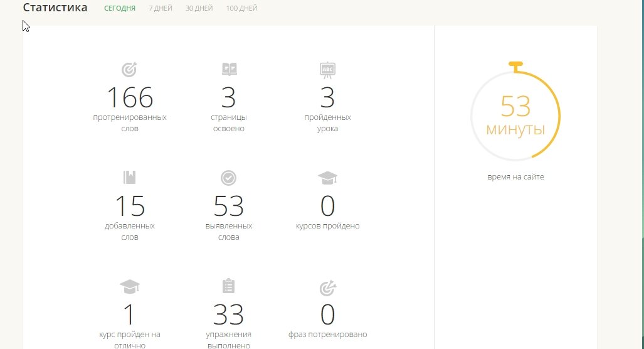
Task: Click the checkmark circle icon above "выявленных слова"
Action: tap(229, 178)
